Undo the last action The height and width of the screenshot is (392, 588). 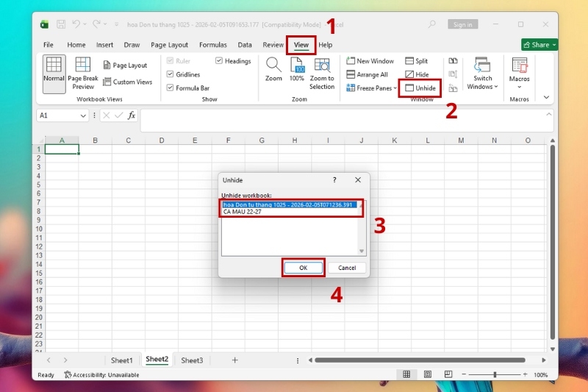point(76,24)
